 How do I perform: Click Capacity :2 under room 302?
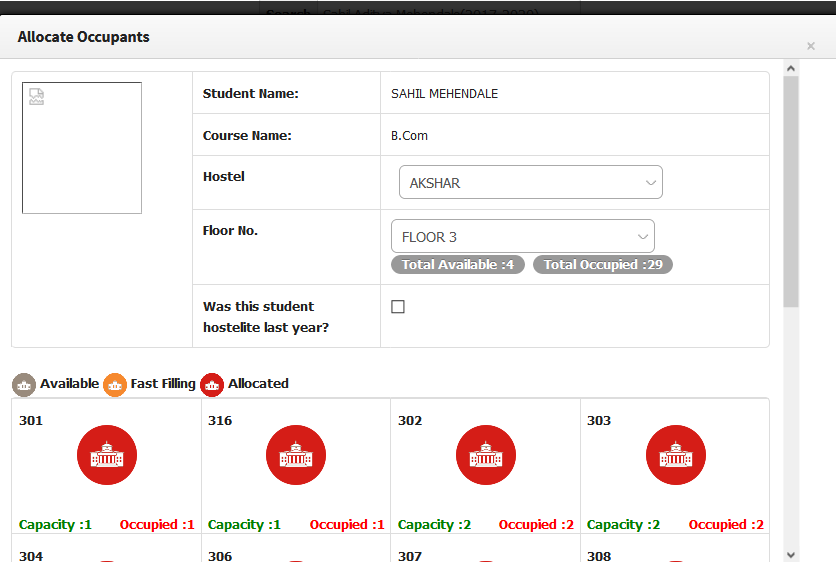point(435,525)
